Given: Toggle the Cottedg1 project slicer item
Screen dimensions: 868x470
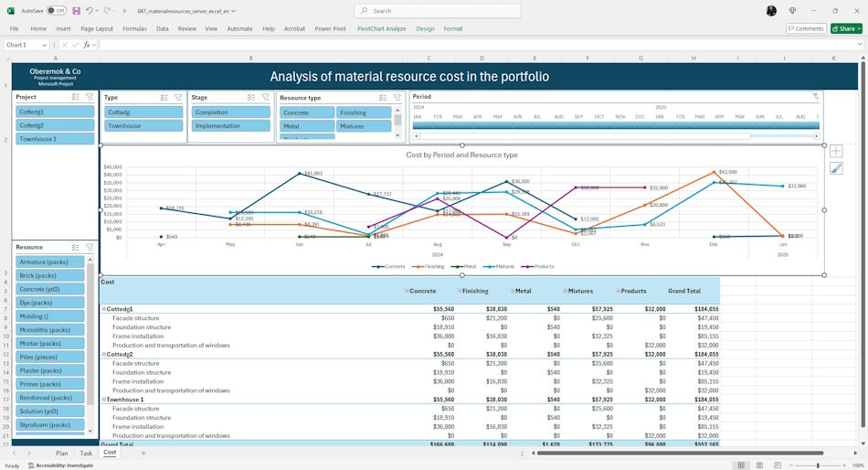Looking at the screenshot, I should [x=55, y=112].
